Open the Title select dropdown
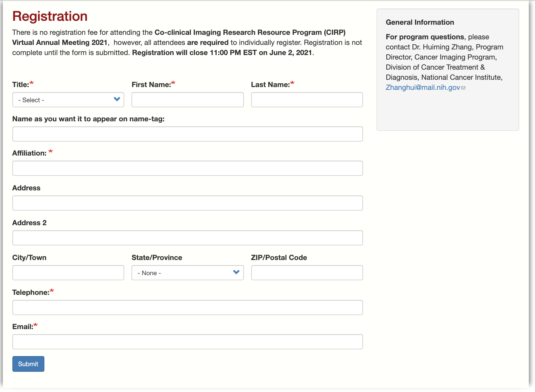This screenshot has width=535, height=392. tap(68, 100)
